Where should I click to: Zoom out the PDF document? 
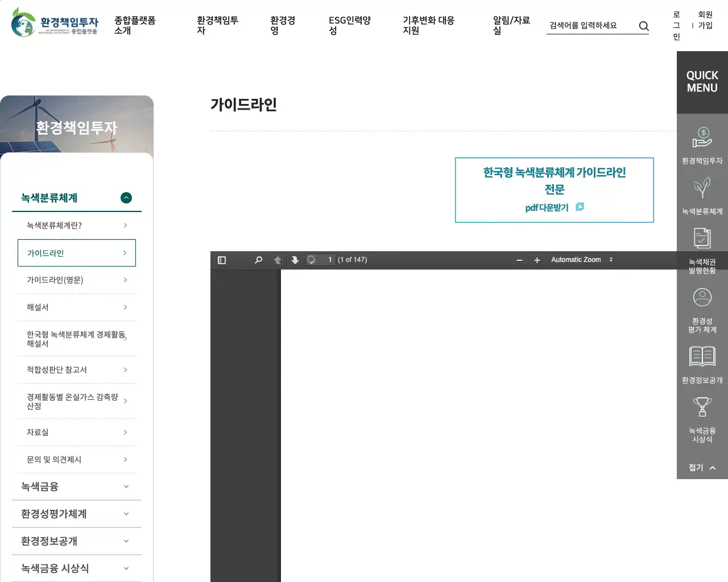[519, 260]
